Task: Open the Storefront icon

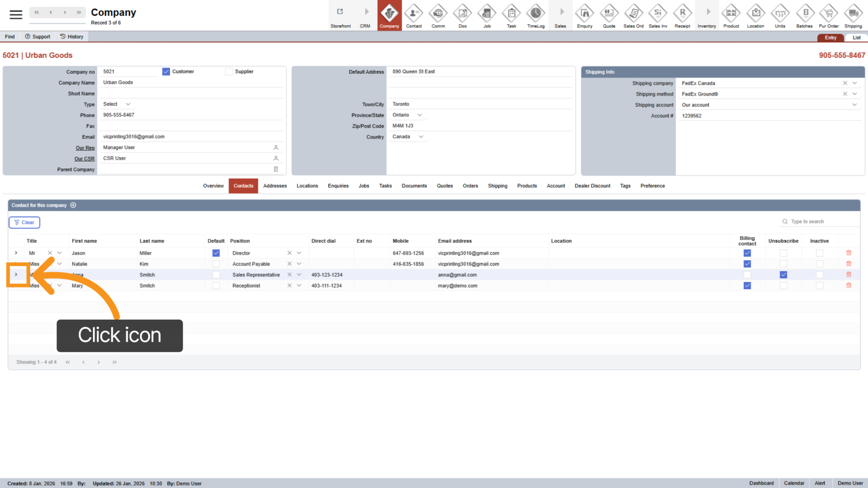Action: tap(340, 15)
